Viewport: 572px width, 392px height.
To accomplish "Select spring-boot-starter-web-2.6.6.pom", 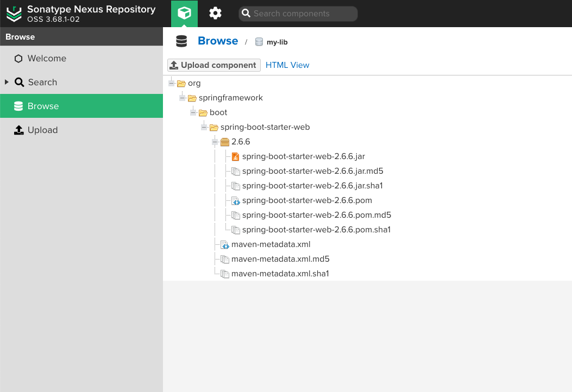I will point(307,200).
